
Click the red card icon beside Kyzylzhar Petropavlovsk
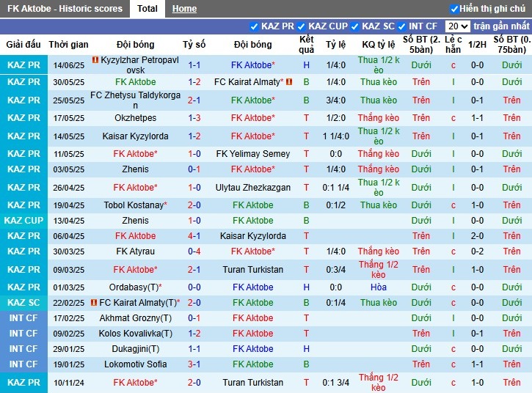(x=95, y=60)
